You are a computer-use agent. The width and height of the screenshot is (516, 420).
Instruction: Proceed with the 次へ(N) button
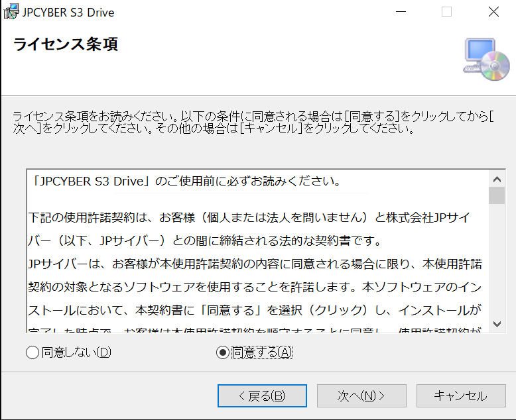(x=361, y=395)
